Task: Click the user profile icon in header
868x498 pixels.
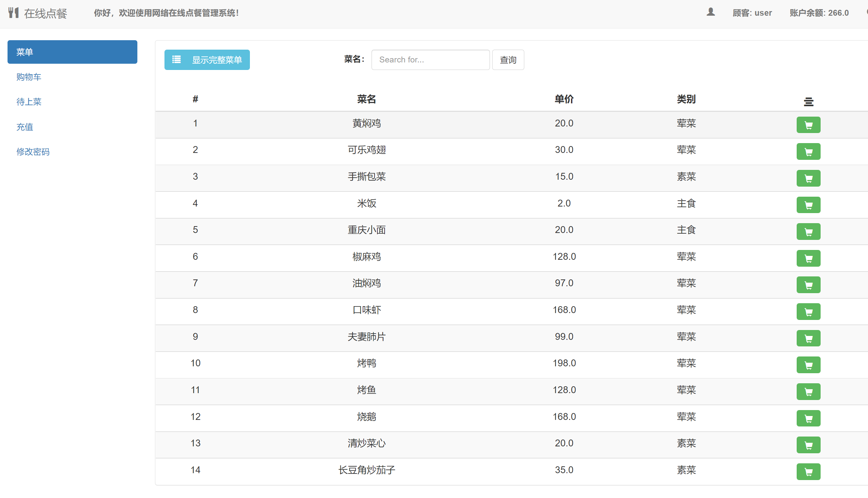Action: pos(711,12)
